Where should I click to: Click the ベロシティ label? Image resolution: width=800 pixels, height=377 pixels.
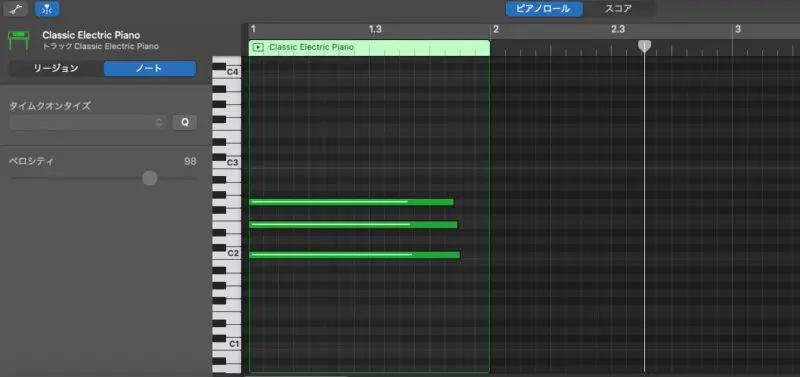(32, 162)
